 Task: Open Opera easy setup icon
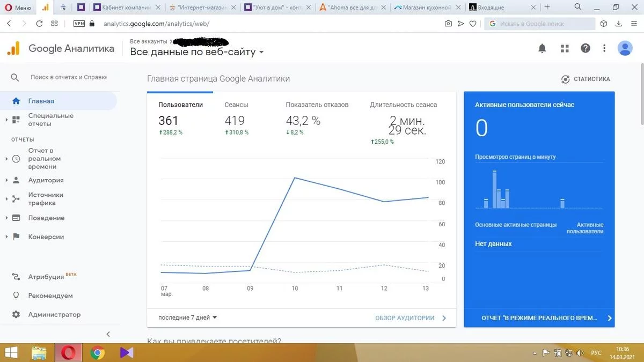click(634, 24)
